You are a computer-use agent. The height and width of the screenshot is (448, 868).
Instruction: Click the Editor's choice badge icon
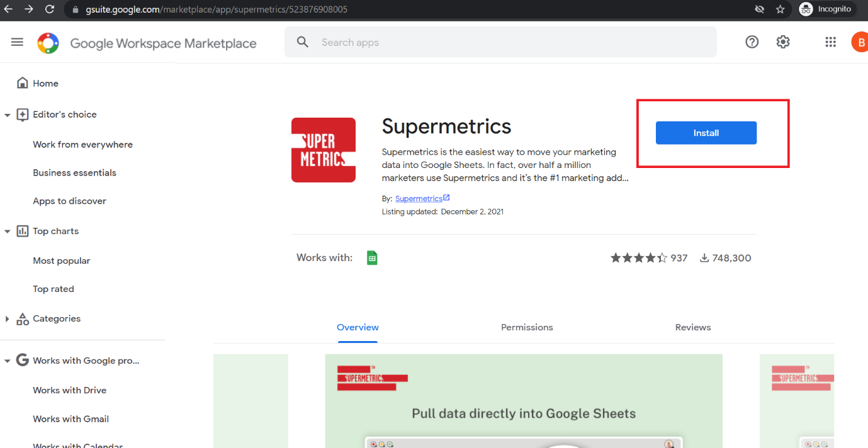point(23,115)
